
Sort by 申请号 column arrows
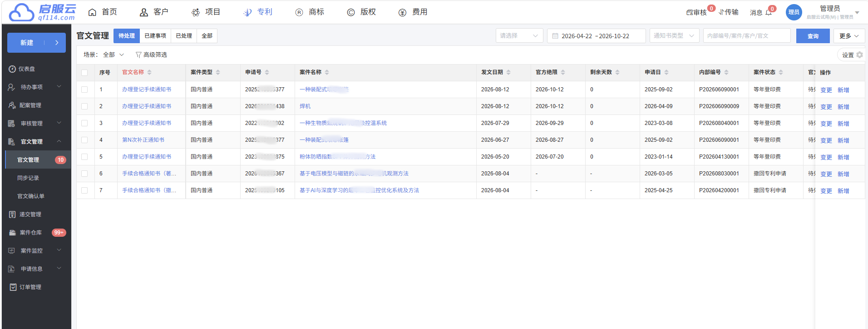click(x=267, y=72)
